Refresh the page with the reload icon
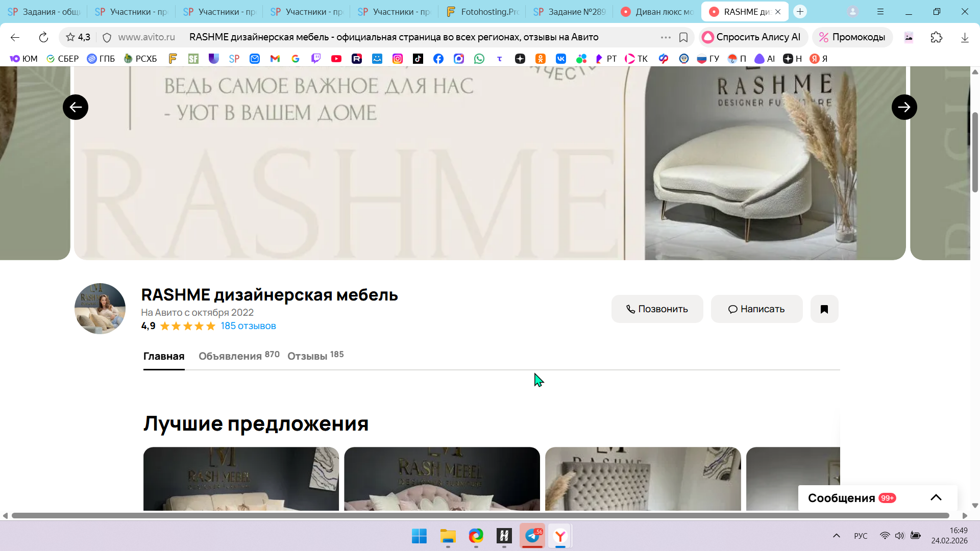Image resolution: width=980 pixels, height=551 pixels. pos(43,37)
